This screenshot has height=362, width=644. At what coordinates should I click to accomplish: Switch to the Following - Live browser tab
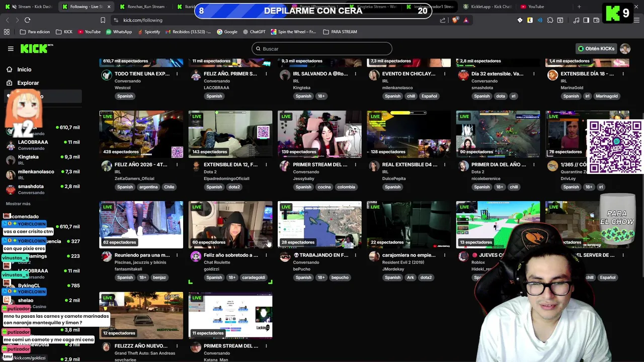[86, 7]
